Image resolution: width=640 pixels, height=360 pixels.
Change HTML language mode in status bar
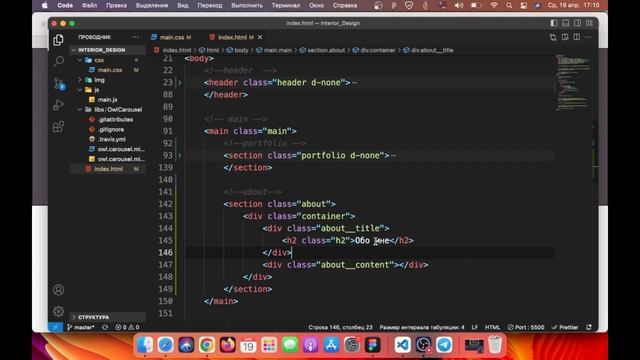click(x=492, y=327)
